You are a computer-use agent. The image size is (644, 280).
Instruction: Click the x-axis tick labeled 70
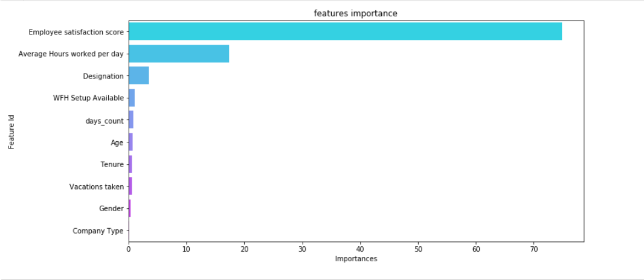534,249
